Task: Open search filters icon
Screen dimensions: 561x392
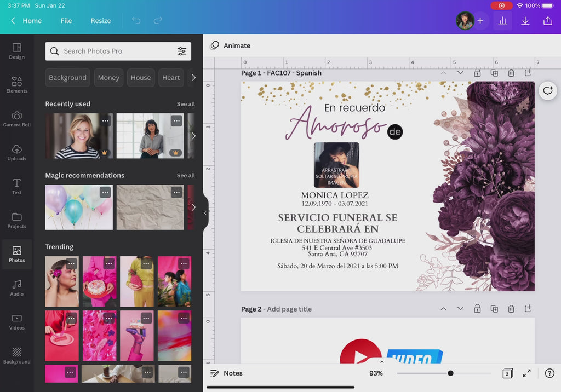Action: click(x=182, y=51)
